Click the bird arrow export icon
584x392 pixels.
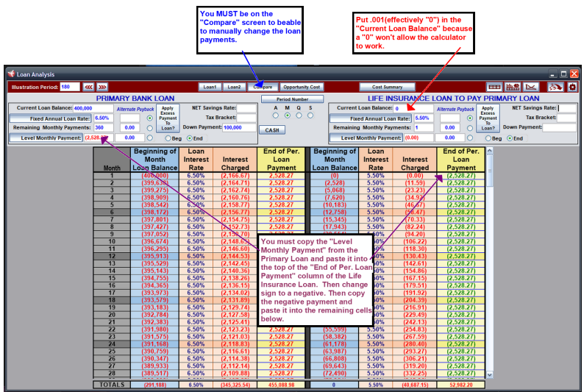click(x=555, y=87)
